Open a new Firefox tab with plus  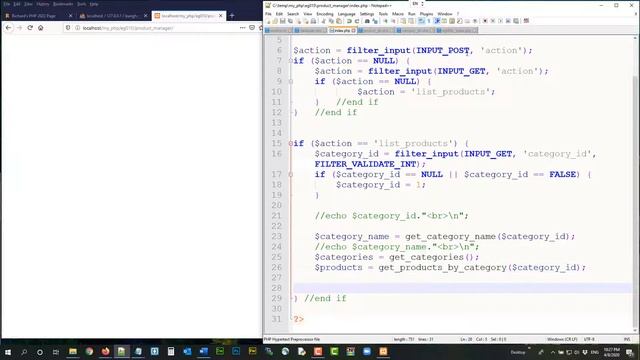[x=232, y=16]
